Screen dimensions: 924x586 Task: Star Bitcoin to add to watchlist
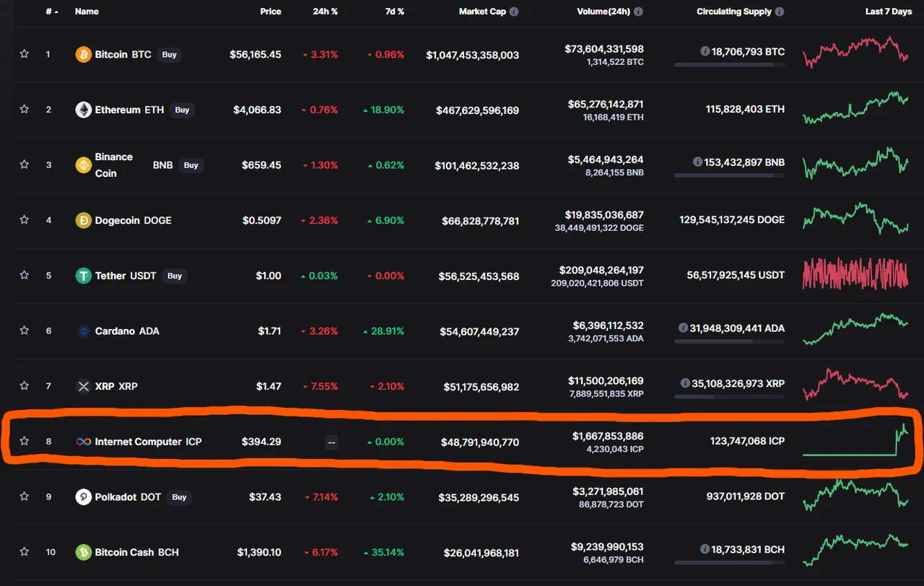point(24,54)
